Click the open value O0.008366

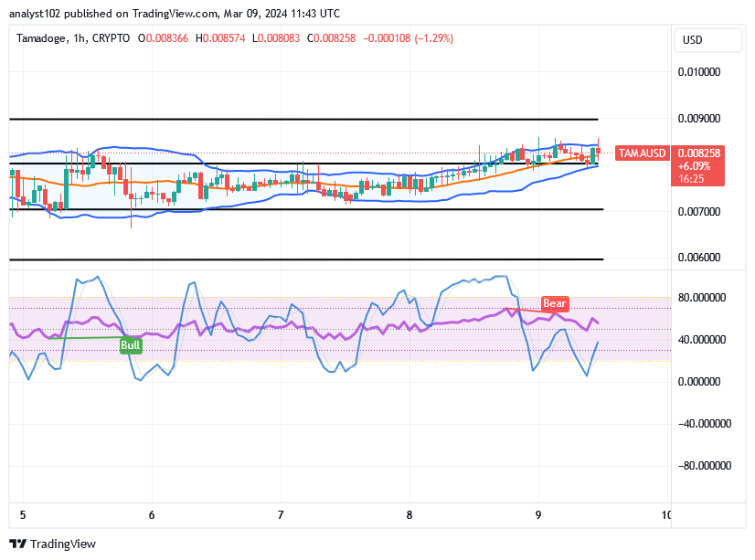[163, 38]
